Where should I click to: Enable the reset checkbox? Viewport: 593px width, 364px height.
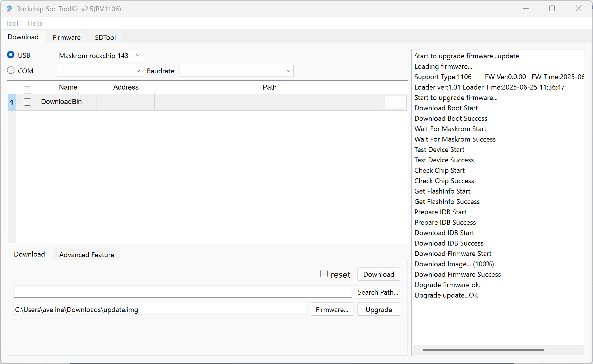(x=324, y=273)
